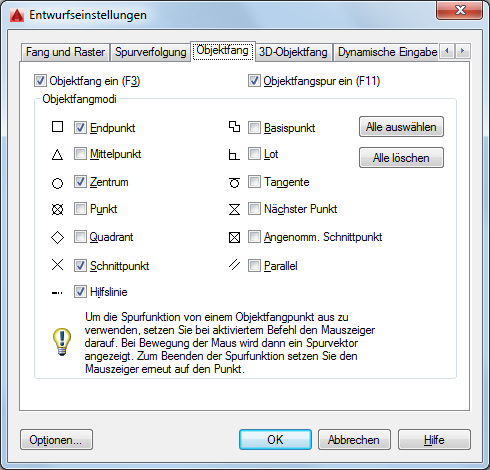The height and width of the screenshot is (470, 490).
Task: Click the Lot perpendicular snap icon
Action: point(234,155)
